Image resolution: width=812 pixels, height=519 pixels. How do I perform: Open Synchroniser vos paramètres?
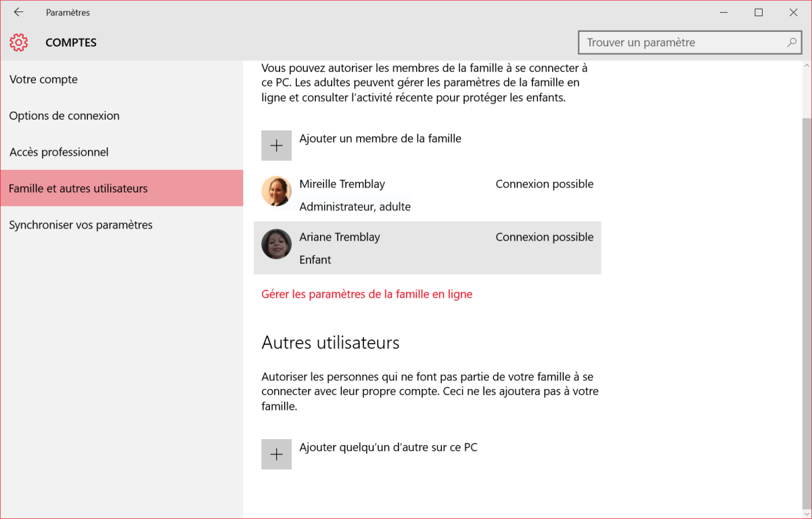(x=81, y=225)
